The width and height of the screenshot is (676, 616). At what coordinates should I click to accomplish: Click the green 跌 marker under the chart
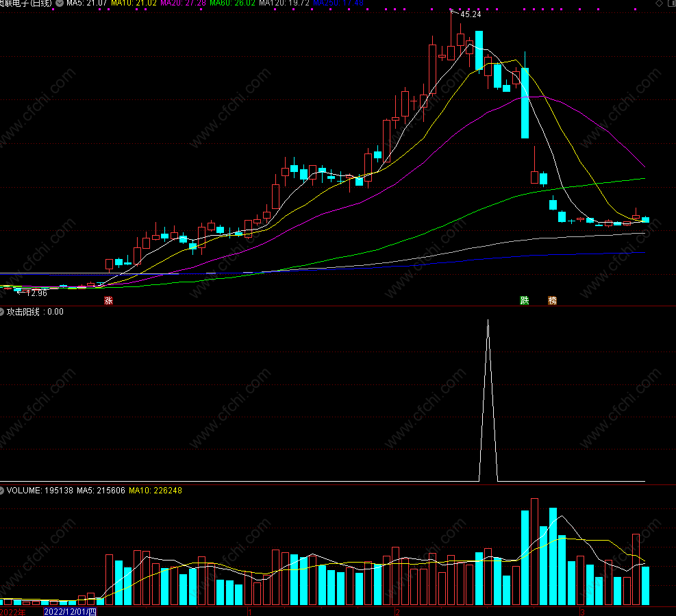(524, 301)
